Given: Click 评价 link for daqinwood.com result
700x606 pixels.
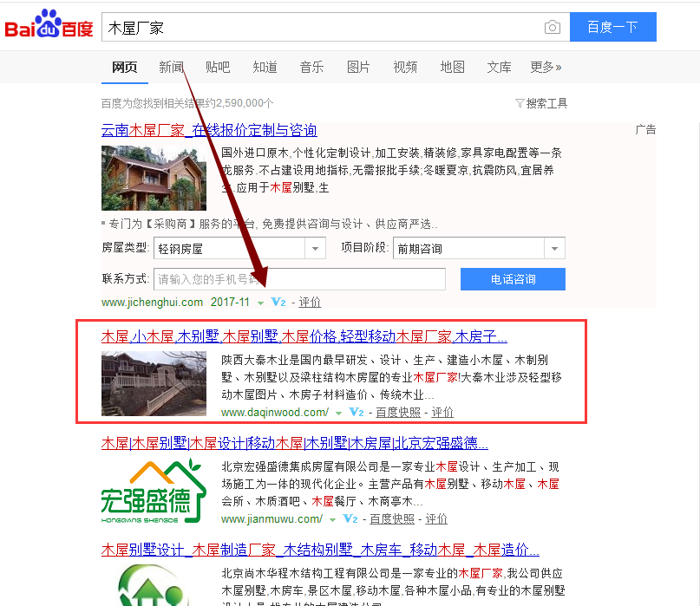Looking at the screenshot, I should pos(442,413).
